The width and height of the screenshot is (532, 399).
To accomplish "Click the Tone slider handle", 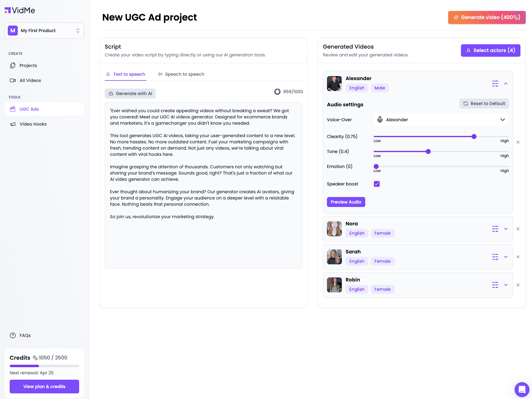I will tap(428, 151).
